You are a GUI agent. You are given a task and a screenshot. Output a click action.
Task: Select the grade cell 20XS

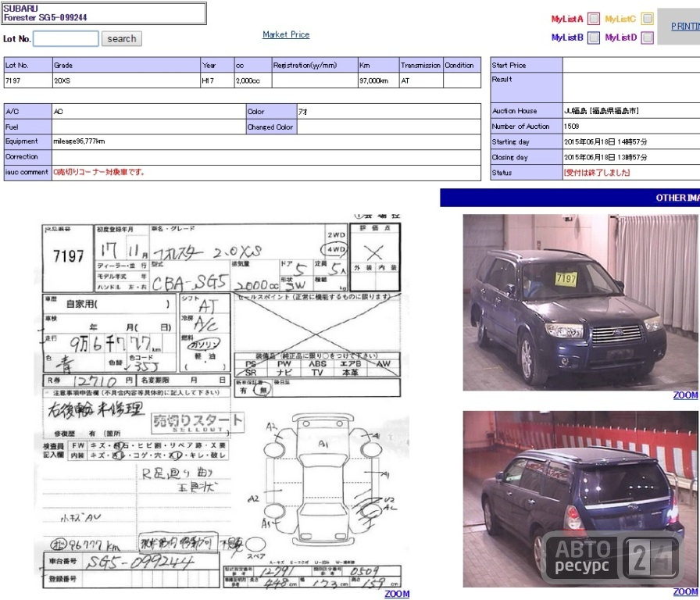pos(127,80)
